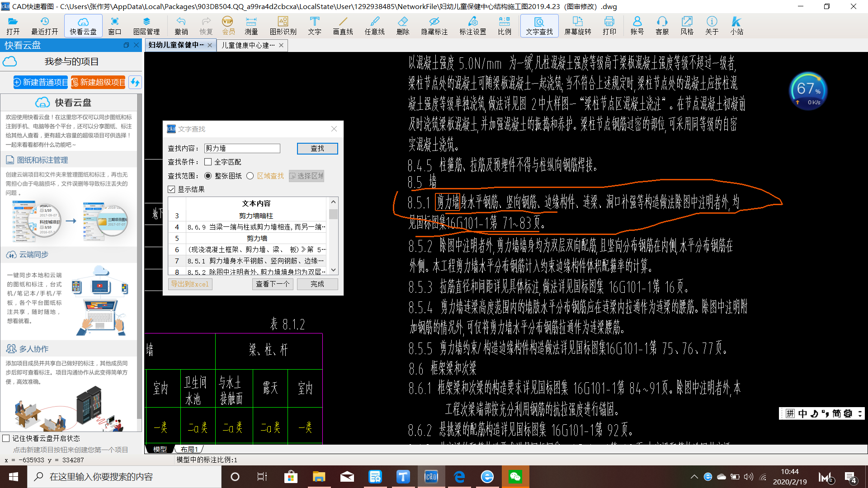Screen dimensions: 868x488
Task: Click the sync refresh icon beside 新建超级项目
Action: tap(135, 82)
